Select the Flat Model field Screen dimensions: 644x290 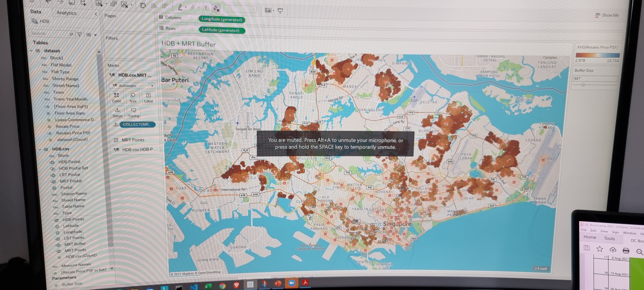[61, 65]
